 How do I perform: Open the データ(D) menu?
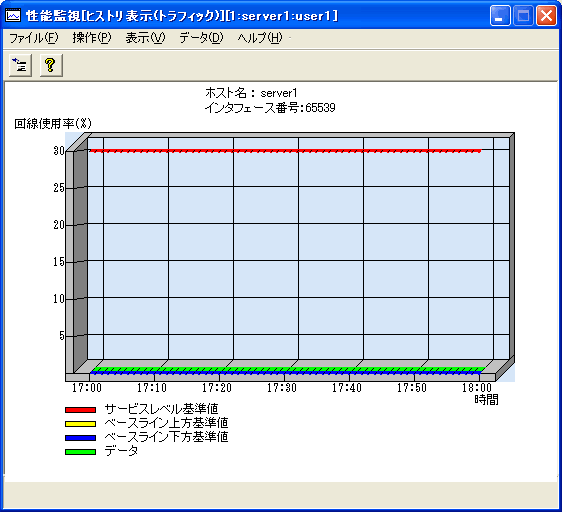click(201, 38)
